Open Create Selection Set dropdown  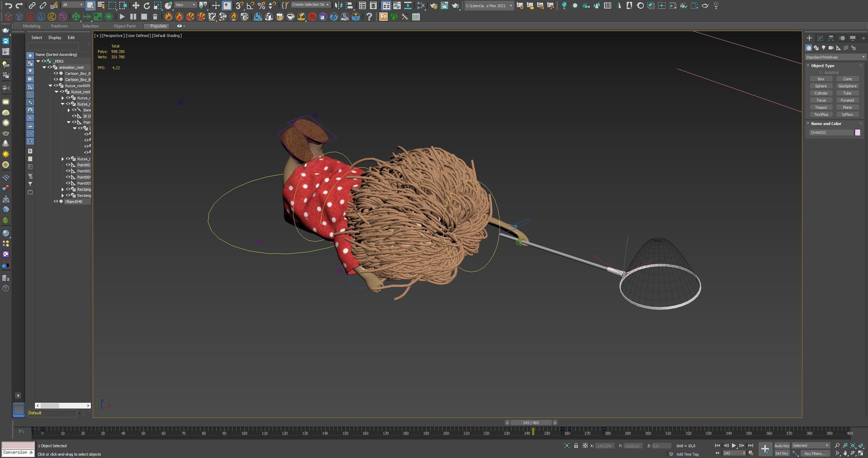(310, 4)
